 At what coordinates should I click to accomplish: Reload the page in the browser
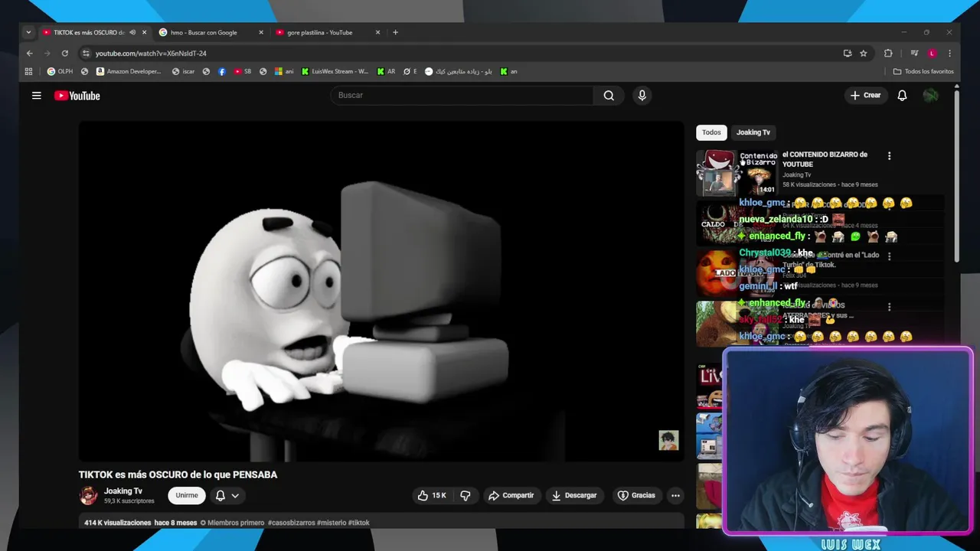65,54
